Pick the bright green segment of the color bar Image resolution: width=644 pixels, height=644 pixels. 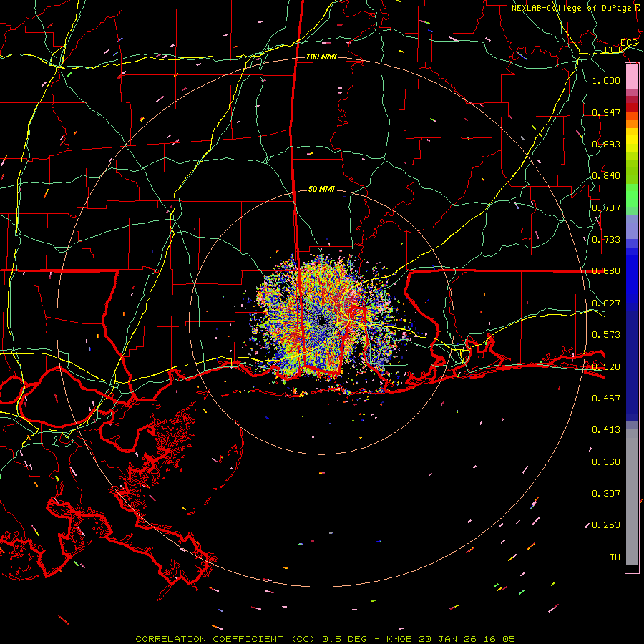tap(632, 195)
